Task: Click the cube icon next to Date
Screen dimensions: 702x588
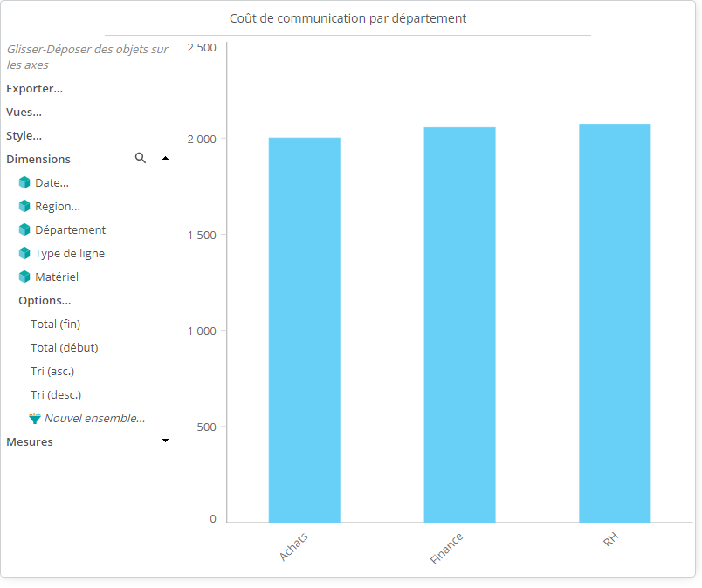Action: [24, 182]
